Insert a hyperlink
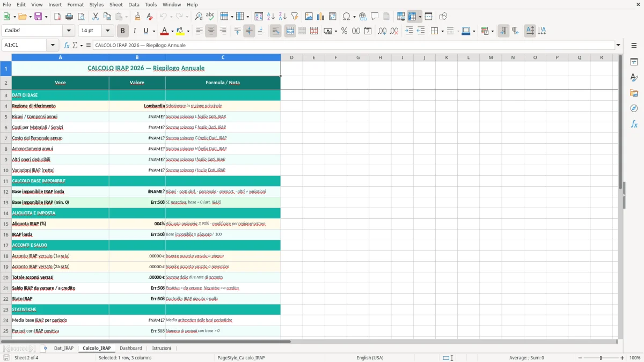The image size is (644, 362). (363, 17)
